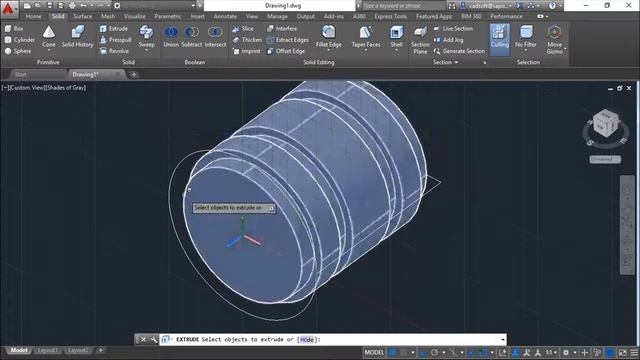Image resolution: width=640 pixels, height=360 pixels.
Task: Apply Subtract boolean operation
Action: click(x=191, y=36)
